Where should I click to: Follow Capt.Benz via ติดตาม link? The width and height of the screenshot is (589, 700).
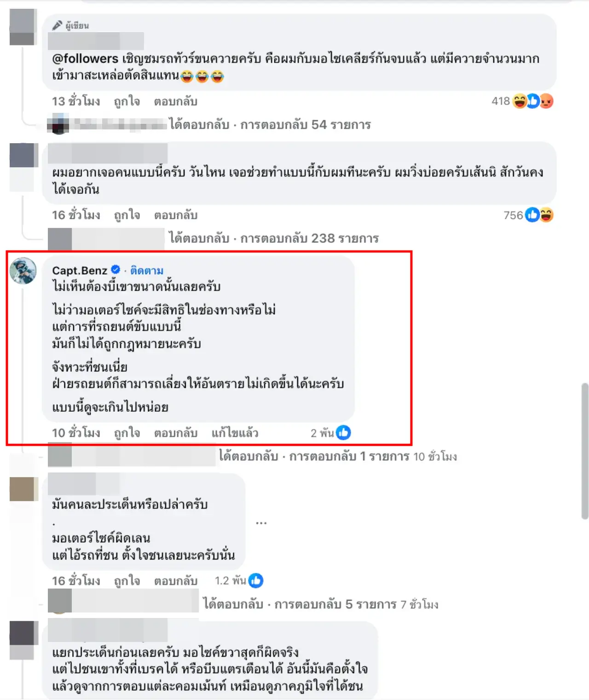(x=147, y=270)
